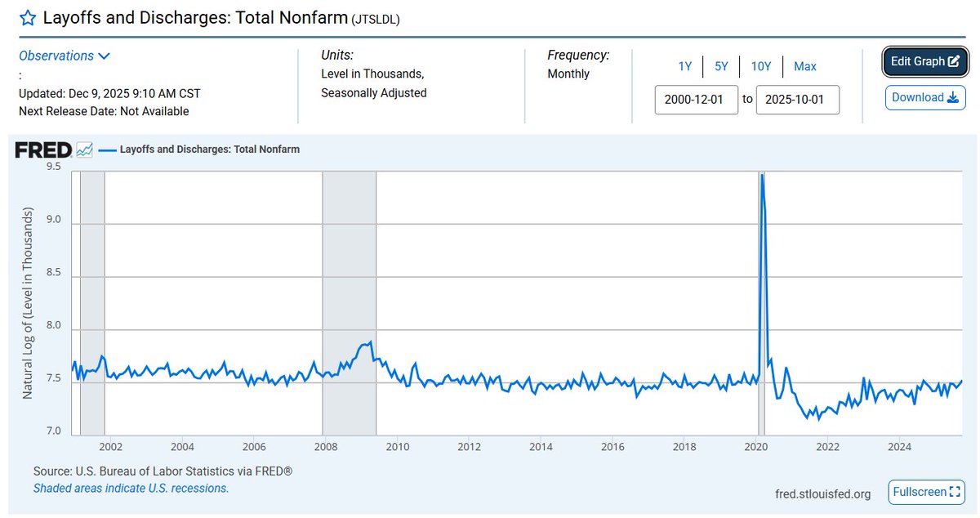980x518 pixels.
Task: Click the FRED chart logo icon
Action: (x=85, y=150)
